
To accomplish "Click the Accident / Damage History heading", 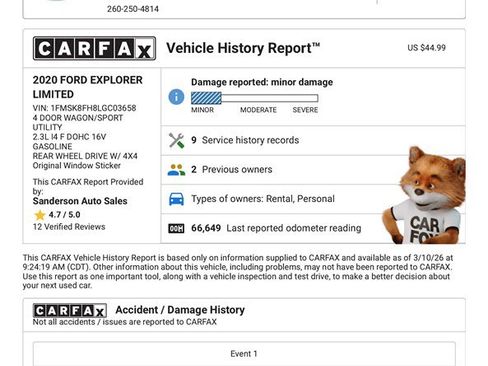I will point(180,310).
